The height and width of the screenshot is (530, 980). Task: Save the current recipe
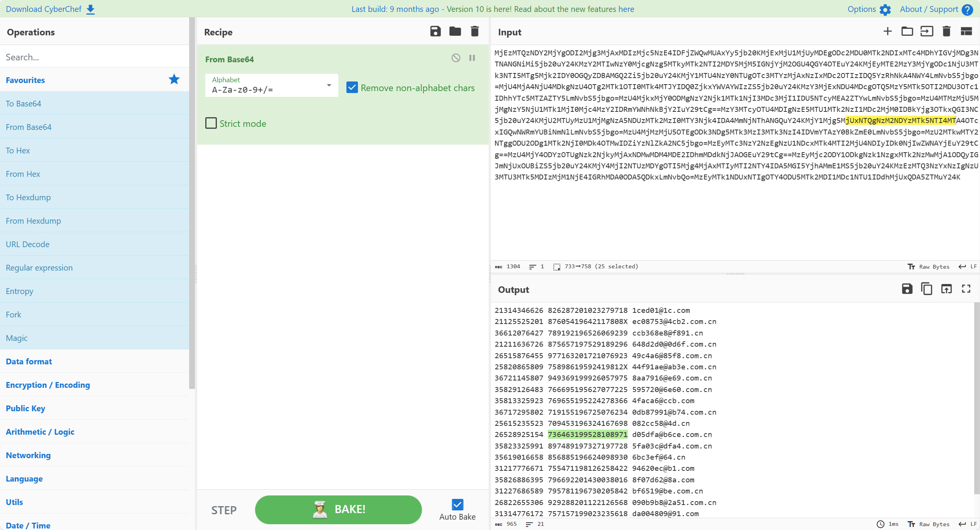click(435, 32)
